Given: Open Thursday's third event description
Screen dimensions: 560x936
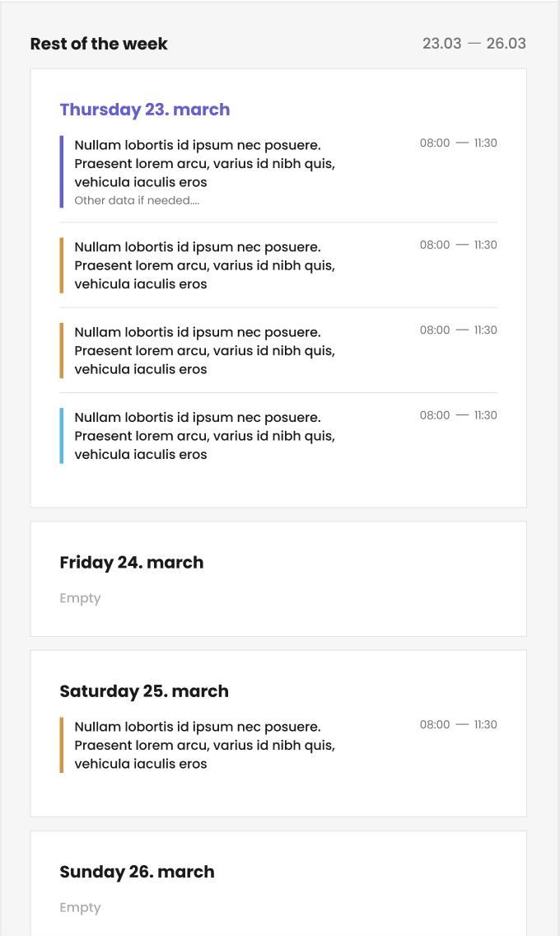Looking at the screenshot, I should coord(204,350).
